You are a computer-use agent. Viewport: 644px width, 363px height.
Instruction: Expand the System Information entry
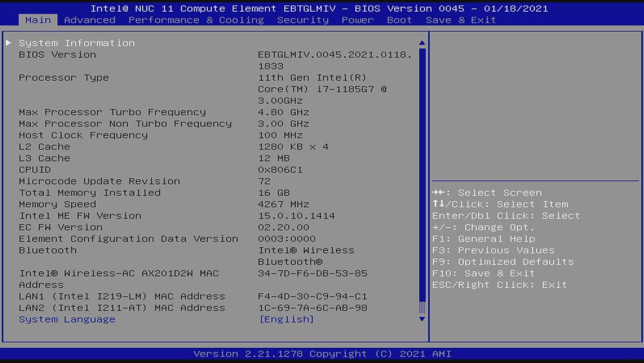click(x=77, y=43)
